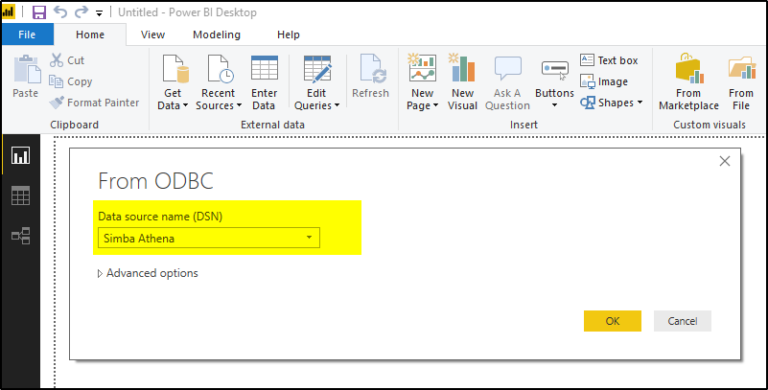Open Data source name DSN combo box
This screenshot has width=768, height=390.
point(209,238)
